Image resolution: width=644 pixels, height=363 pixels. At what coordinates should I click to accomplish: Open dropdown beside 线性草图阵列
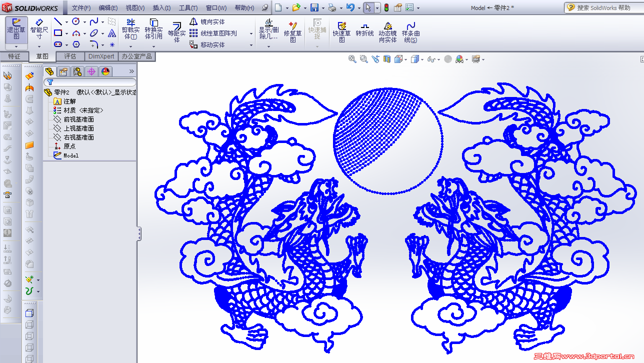click(x=251, y=33)
